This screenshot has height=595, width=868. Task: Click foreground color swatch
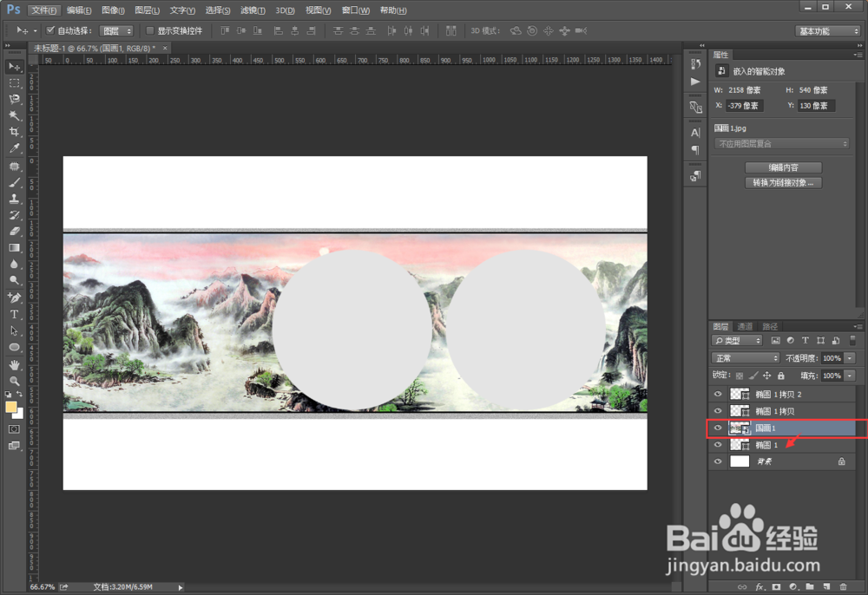pyautogui.click(x=11, y=407)
